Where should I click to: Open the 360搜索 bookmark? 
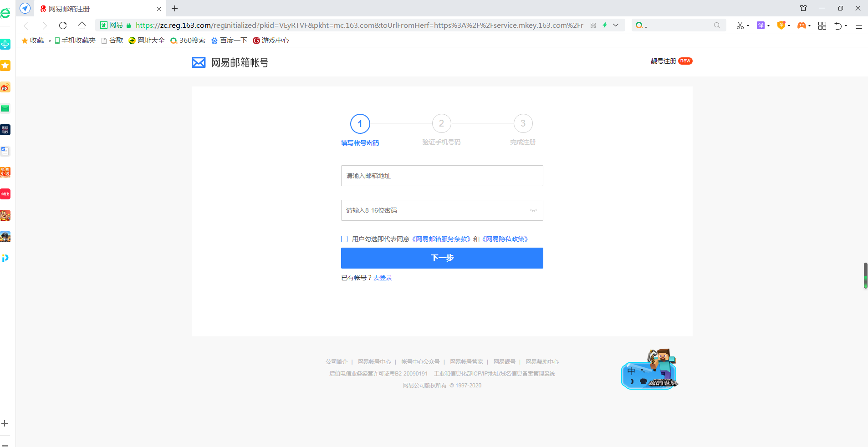click(188, 41)
